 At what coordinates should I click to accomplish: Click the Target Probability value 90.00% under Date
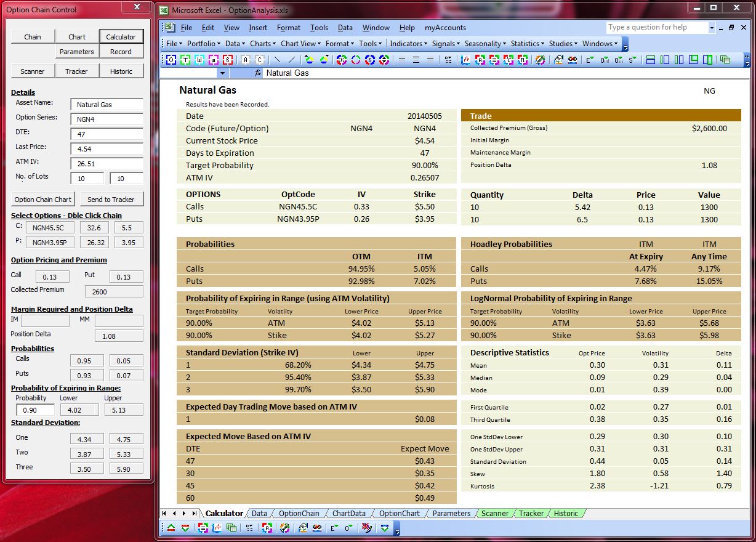tap(425, 165)
